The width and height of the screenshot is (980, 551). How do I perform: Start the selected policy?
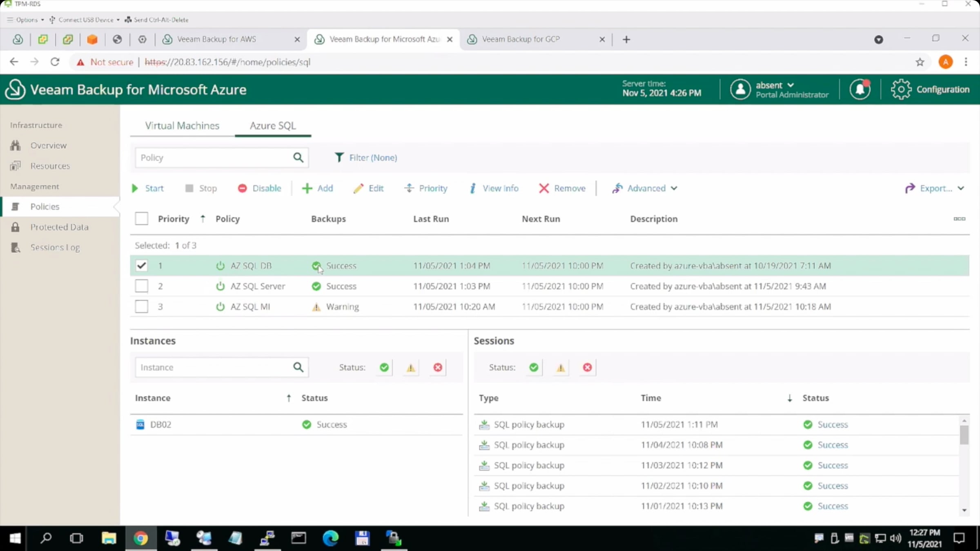[147, 188]
